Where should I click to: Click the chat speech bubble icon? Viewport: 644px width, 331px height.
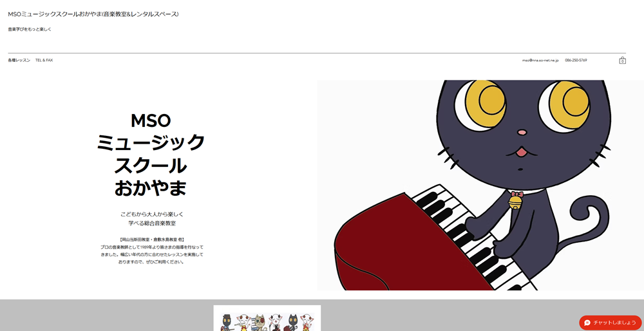[x=587, y=323]
